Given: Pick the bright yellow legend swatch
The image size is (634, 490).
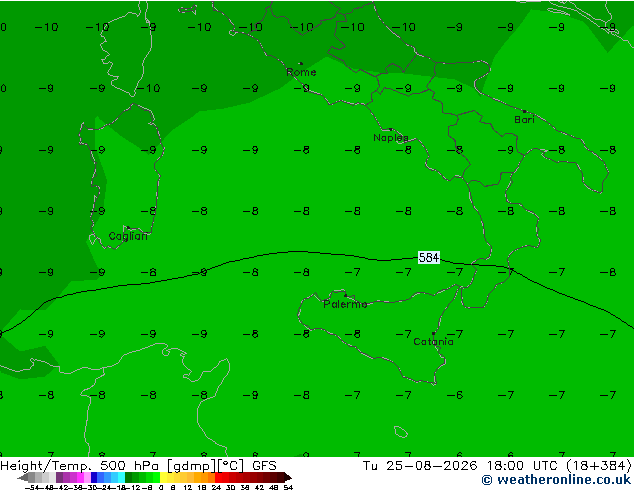Looking at the screenshot, I should tap(163, 477).
